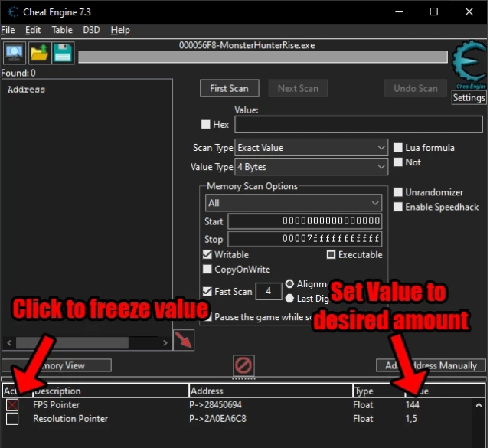Toggle Enable Speedhack

398,207
